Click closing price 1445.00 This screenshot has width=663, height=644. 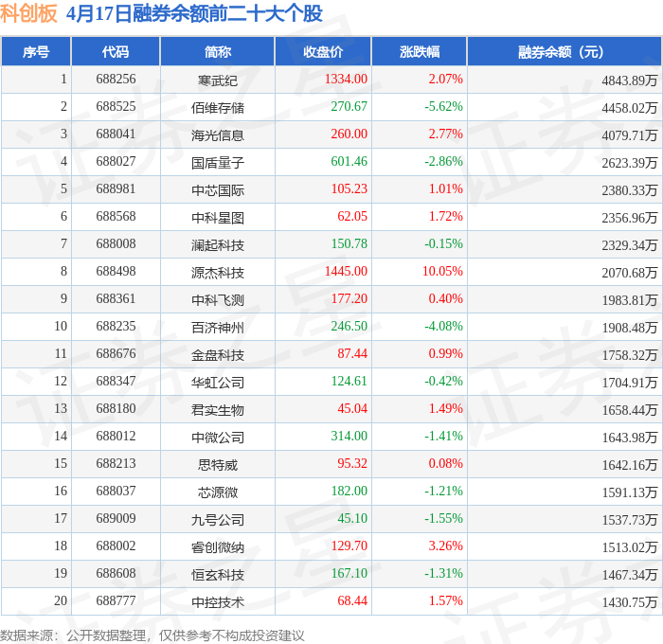click(x=346, y=272)
